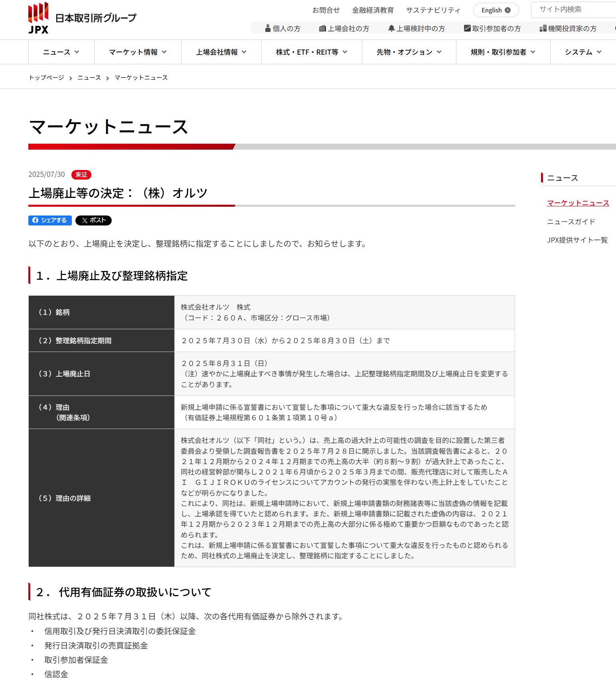Open 上場会社の方 audience tab

pos(344,28)
